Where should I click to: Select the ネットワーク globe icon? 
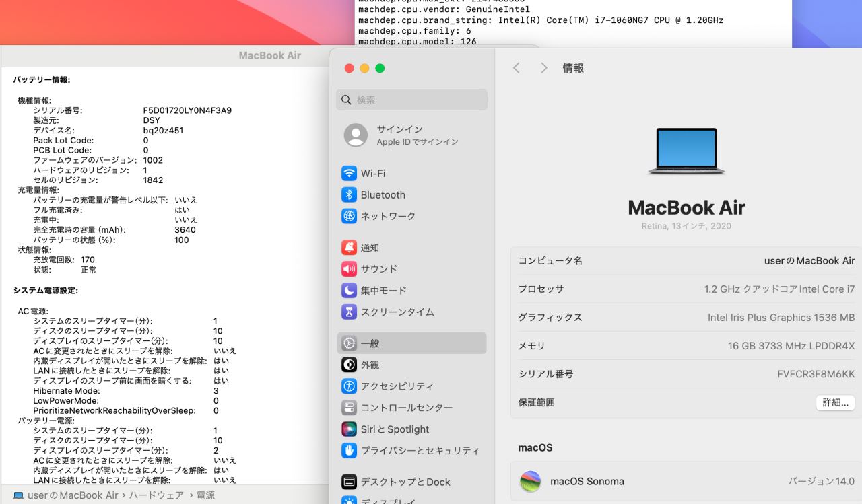coord(349,216)
